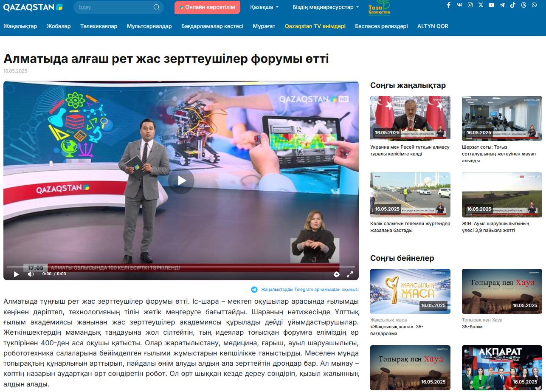Screen dimensions: 546x392
Task: Open the TikTok icon in header
Action: click(513, 5)
